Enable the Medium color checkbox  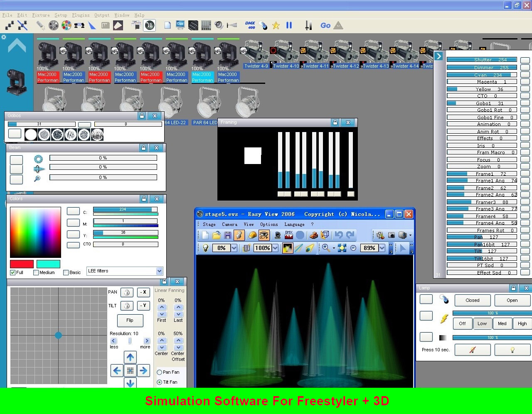click(36, 273)
